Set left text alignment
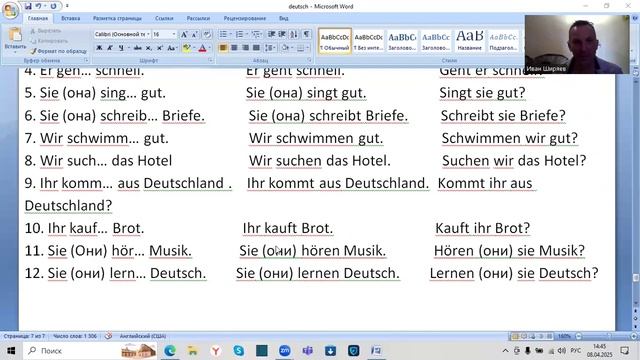 coord(223,48)
